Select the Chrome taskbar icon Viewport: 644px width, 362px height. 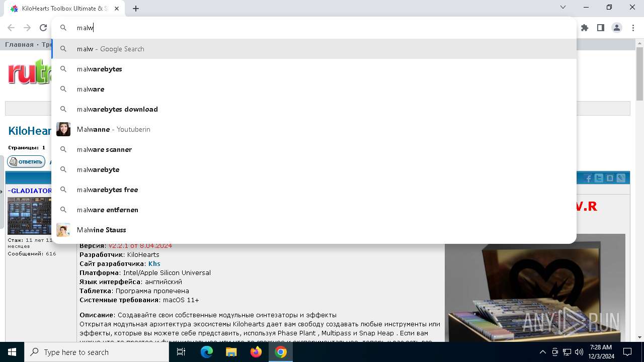click(x=281, y=352)
